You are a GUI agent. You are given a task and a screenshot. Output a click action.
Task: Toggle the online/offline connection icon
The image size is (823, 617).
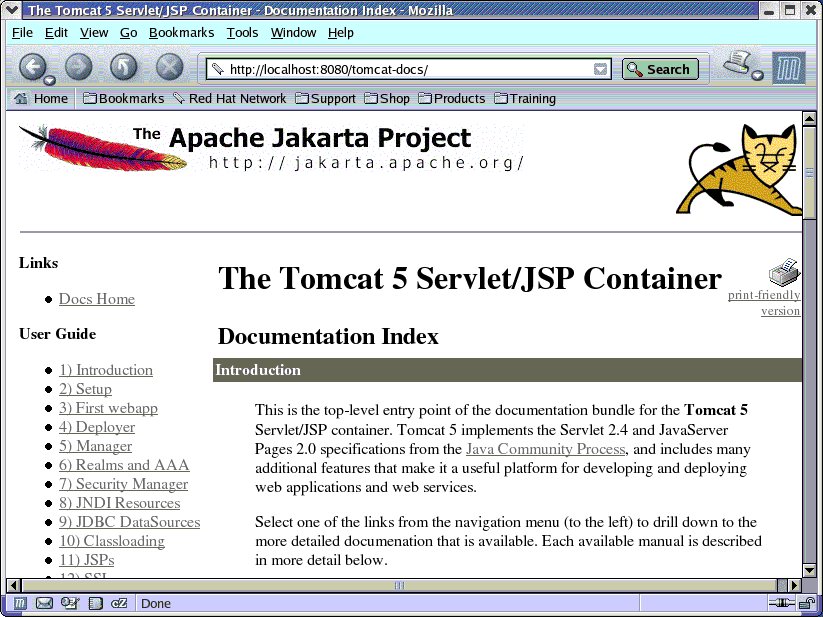(782, 603)
